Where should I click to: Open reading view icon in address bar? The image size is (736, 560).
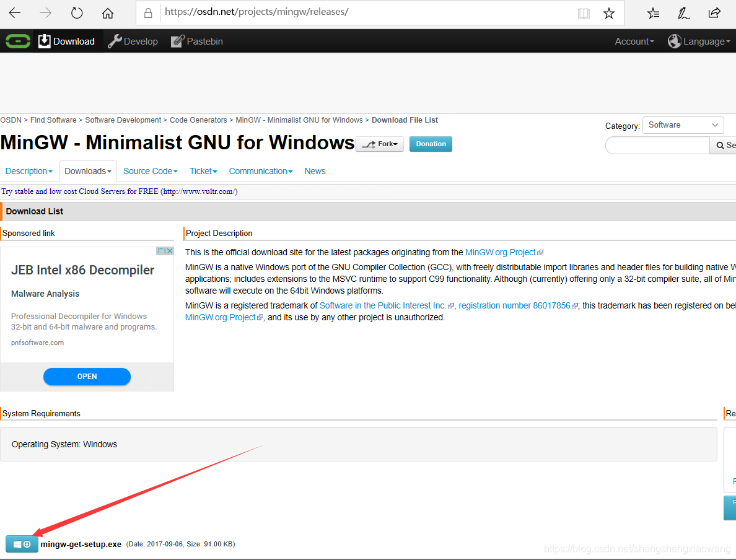(x=584, y=13)
